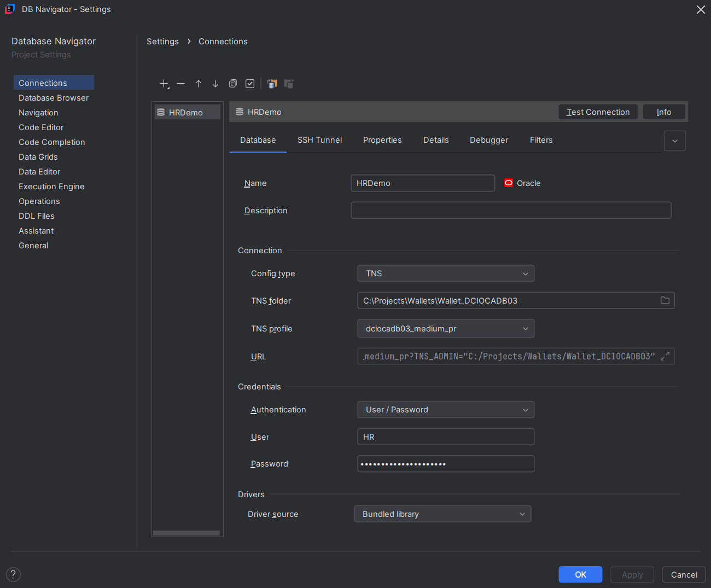This screenshot has height=588, width=711.
Task: Click the Settings breadcrumb link
Action: tap(162, 42)
